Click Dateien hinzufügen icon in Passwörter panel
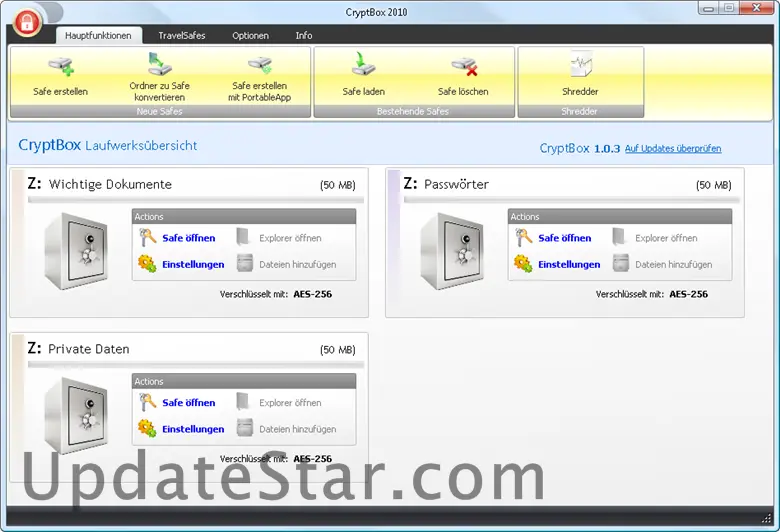The height and width of the screenshot is (532, 780). tap(621, 263)
